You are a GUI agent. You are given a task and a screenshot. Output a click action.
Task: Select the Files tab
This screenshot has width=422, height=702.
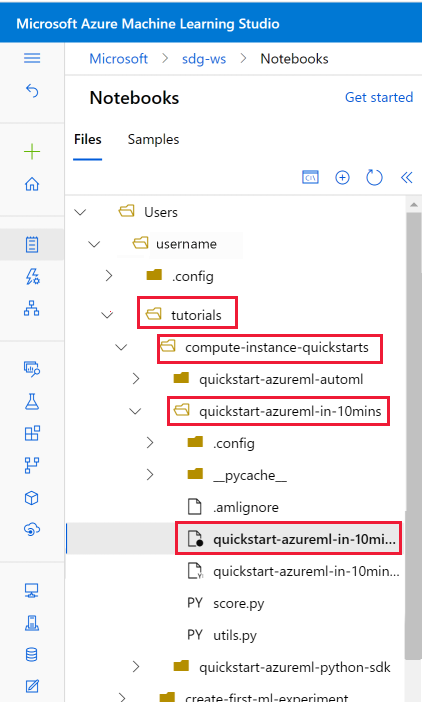88,139
